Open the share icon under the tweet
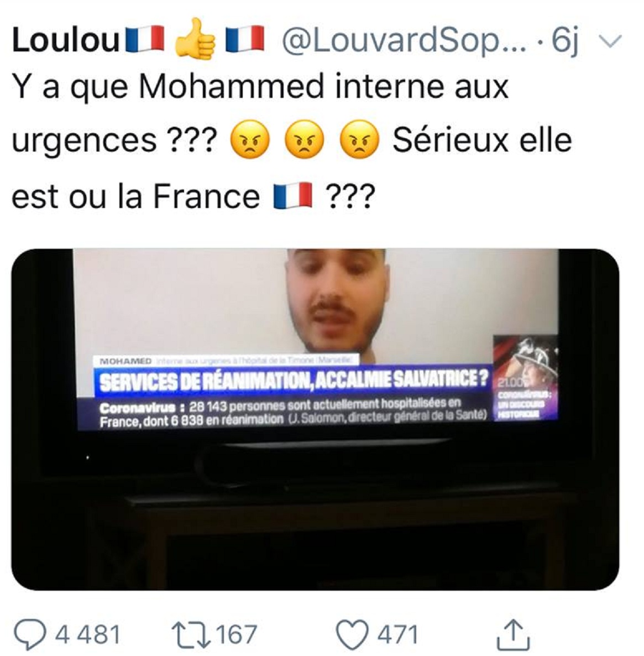This screenshot has width=644, height=656. [x=513, y=633]
